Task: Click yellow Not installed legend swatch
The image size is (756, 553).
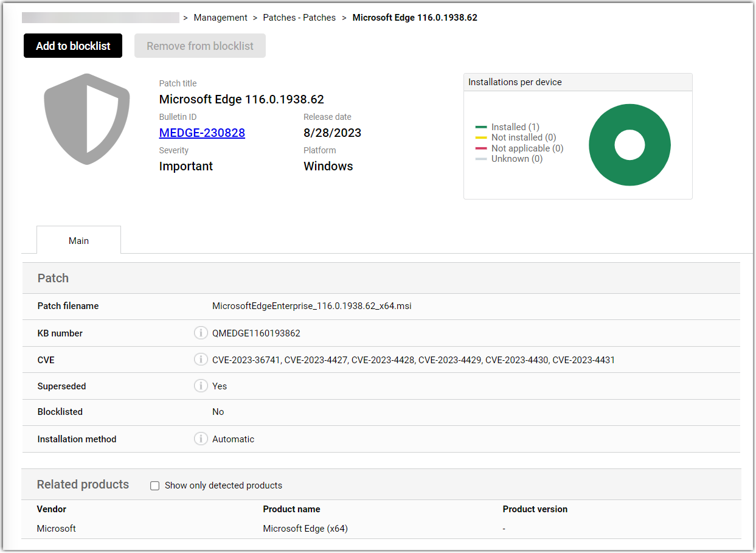Action: pyautogui.click(x=481, y=137)
